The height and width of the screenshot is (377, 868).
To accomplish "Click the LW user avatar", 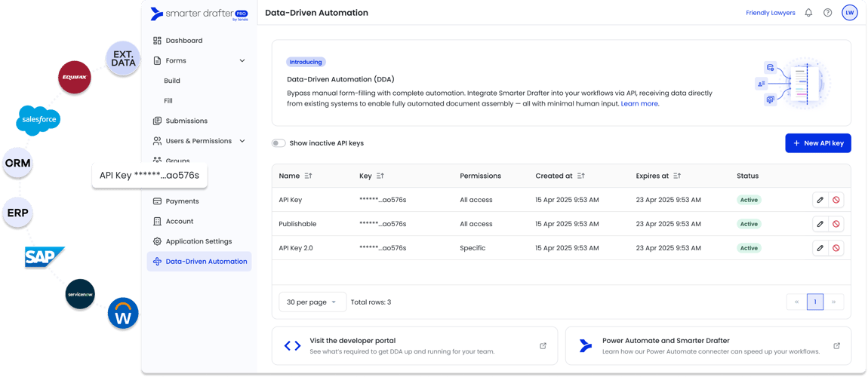I will [850, 13].
